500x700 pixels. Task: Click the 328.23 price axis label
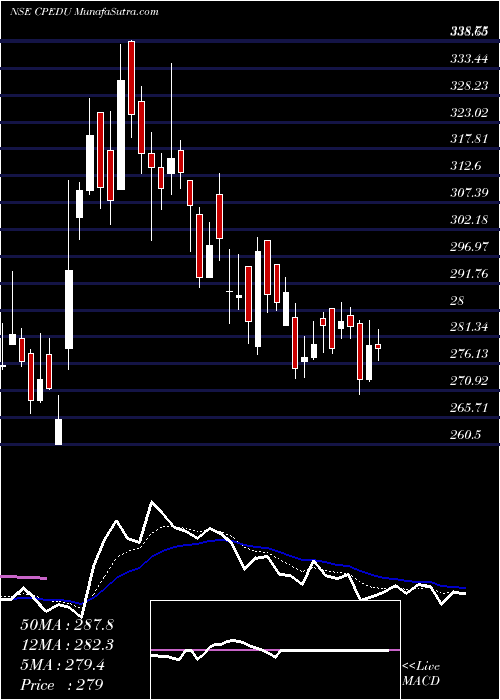[469, 85]
